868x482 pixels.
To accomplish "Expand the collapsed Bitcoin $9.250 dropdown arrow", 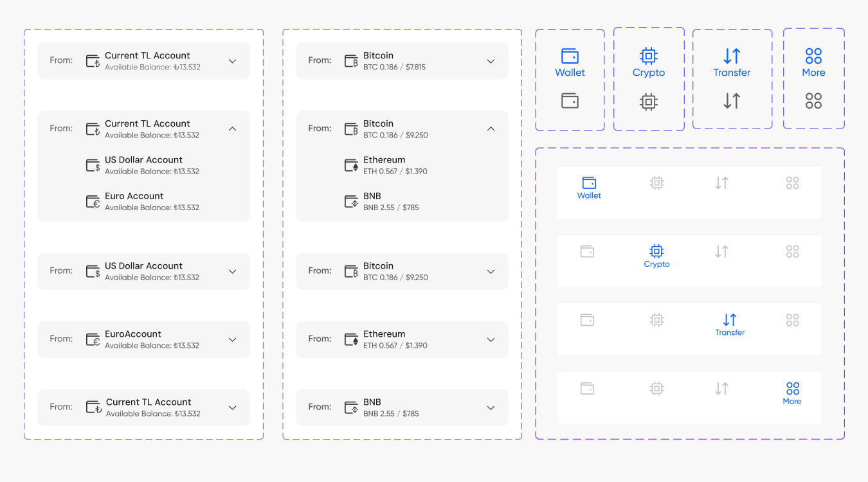I will click(x=491, y=271).
